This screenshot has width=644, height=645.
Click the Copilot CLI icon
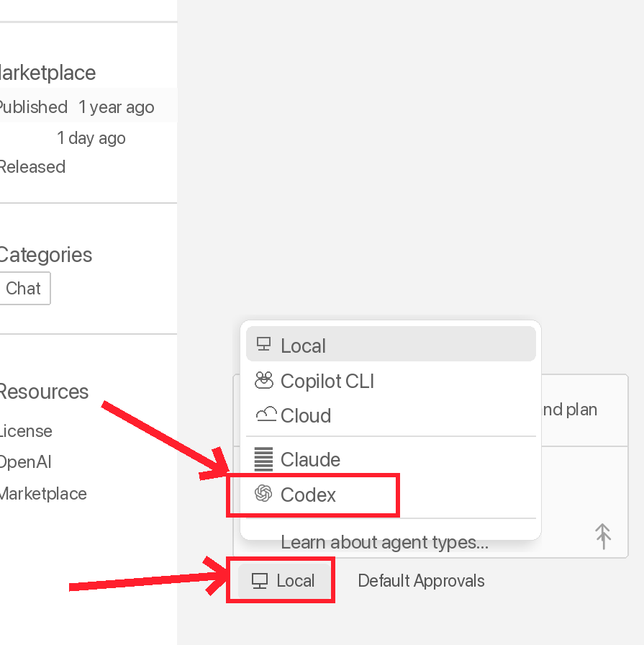tap(263, 381)
